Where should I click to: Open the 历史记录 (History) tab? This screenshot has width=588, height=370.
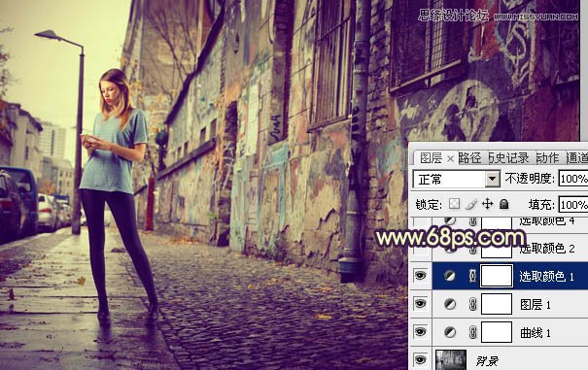pos(509,158)
